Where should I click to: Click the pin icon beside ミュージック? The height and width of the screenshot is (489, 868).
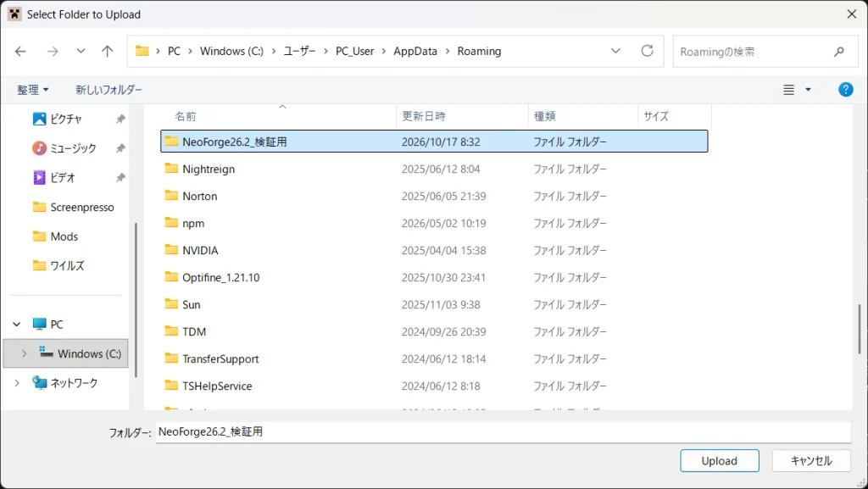pos(120,148)
